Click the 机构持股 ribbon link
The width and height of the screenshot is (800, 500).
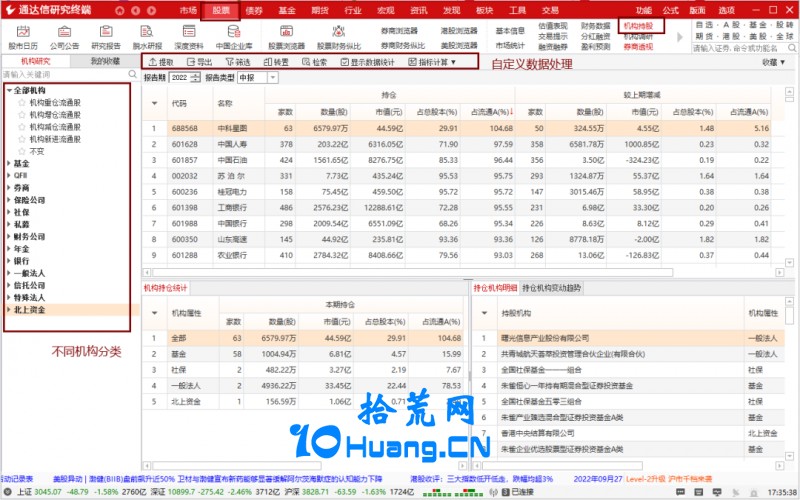pyautogui.click(x=638, y=26)
